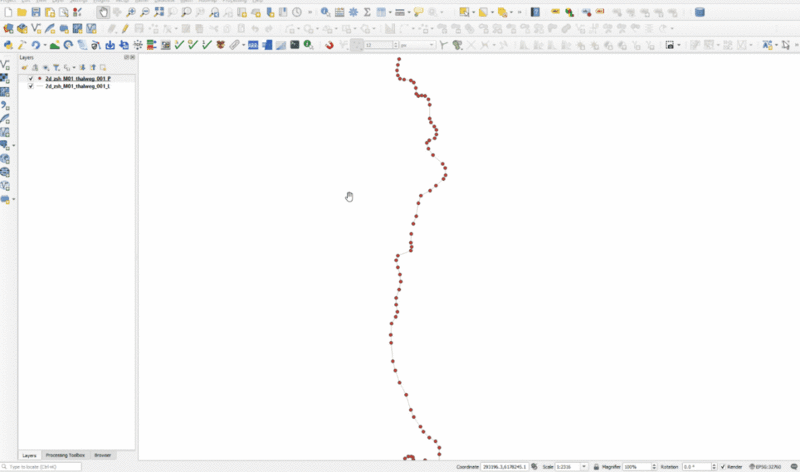
Task: Click the Magnifier spin box arrows
Action: coord(654,467)
